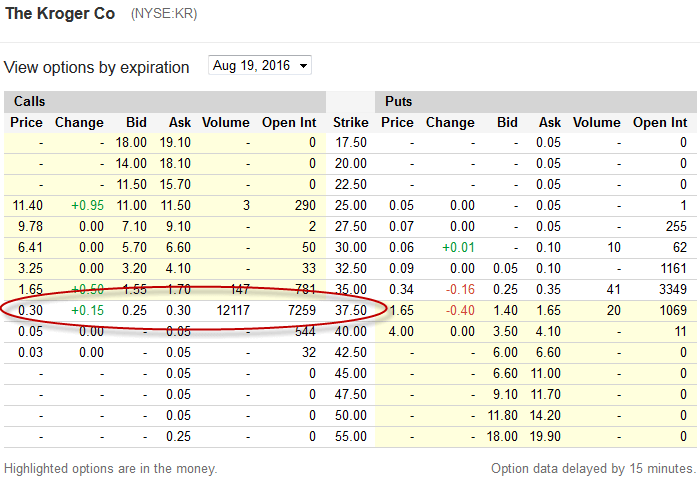Screen dimensions: 700x482
Task: Select strike price 30.00
Action: (x=351, y=247)
